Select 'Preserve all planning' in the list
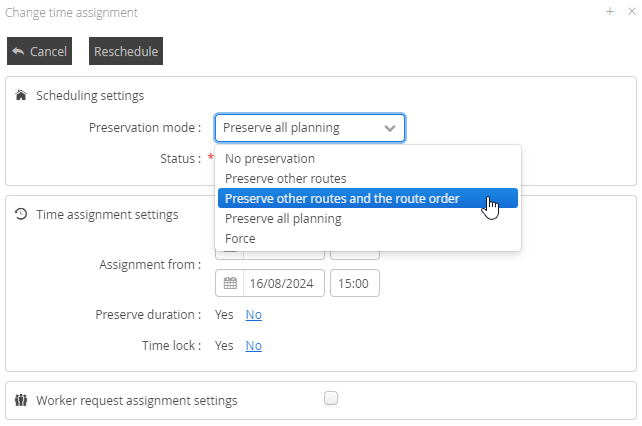 tap(283, 218)
